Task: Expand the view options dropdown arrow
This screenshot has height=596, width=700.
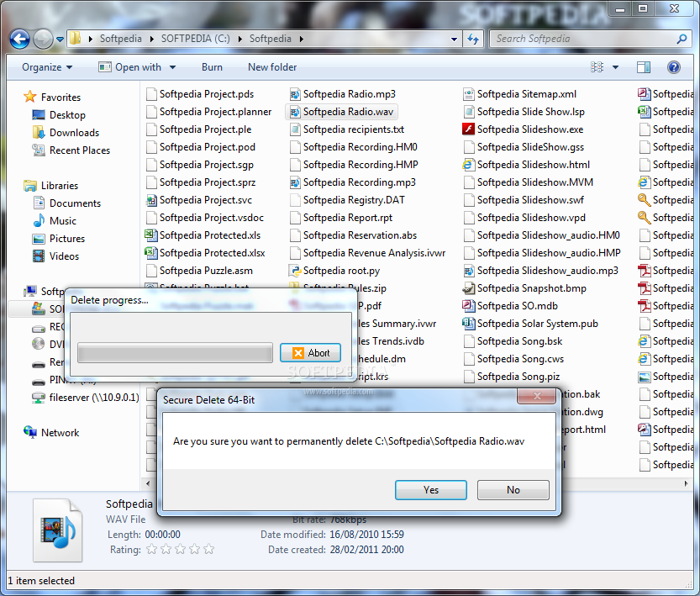Action: click(x=615, y=67)
